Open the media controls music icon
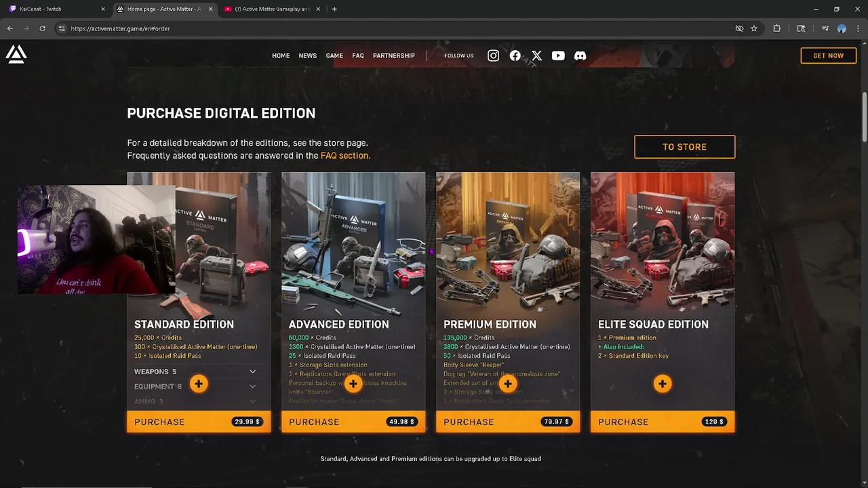 coord(825,28)
